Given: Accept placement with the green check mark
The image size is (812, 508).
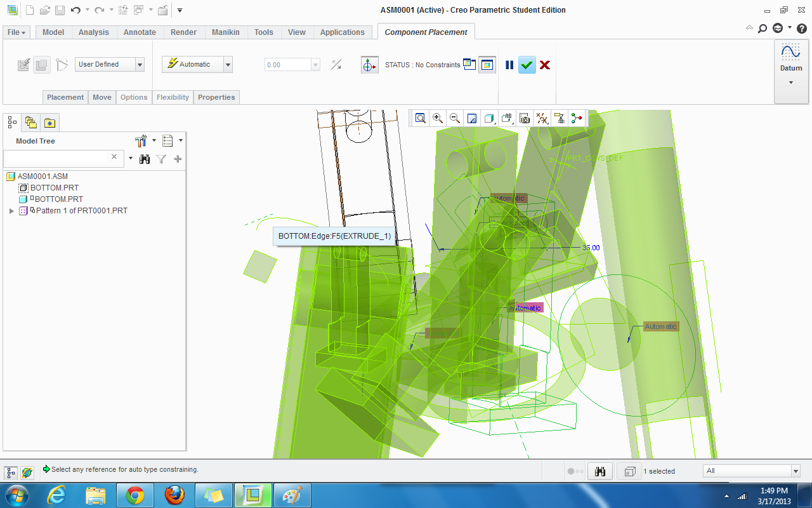Looking at the screenshot, I should coord(527,65).
